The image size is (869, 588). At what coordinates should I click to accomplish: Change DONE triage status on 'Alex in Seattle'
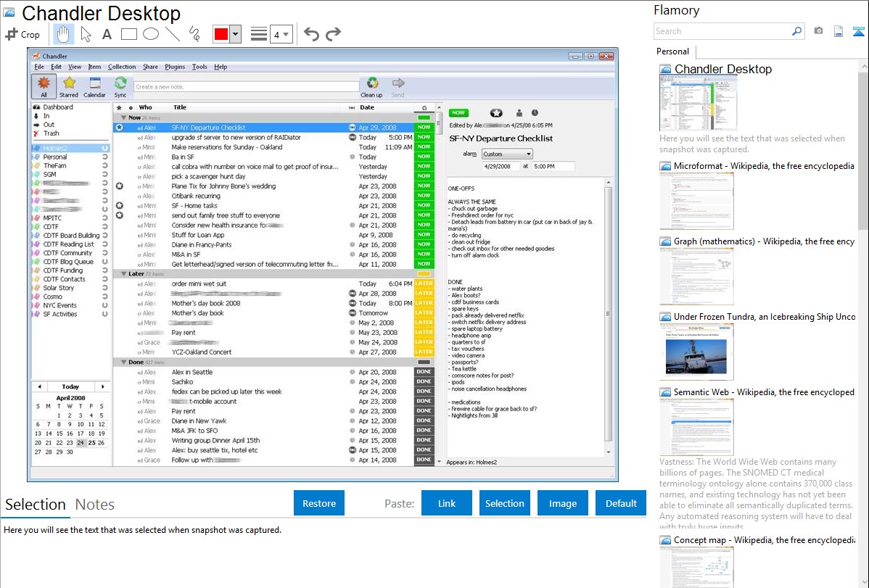click(424, 372)
